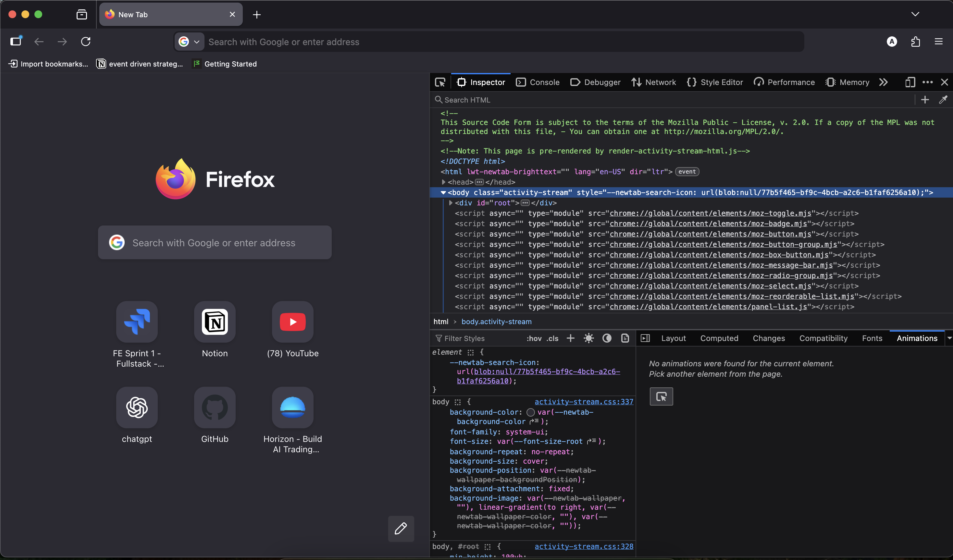The width and height of the screenshot is (953, 560).
Task: Expand the head element in the HTML tree
Action: [444, 182]
